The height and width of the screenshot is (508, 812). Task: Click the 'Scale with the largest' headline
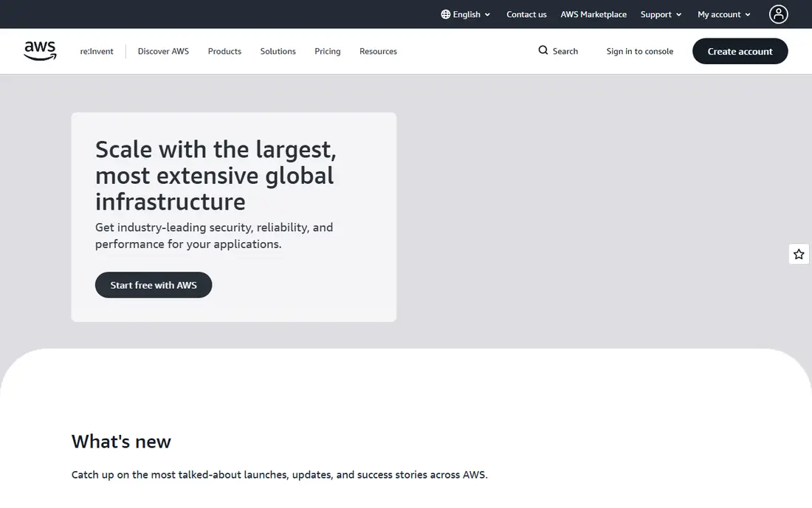(216, 176)
